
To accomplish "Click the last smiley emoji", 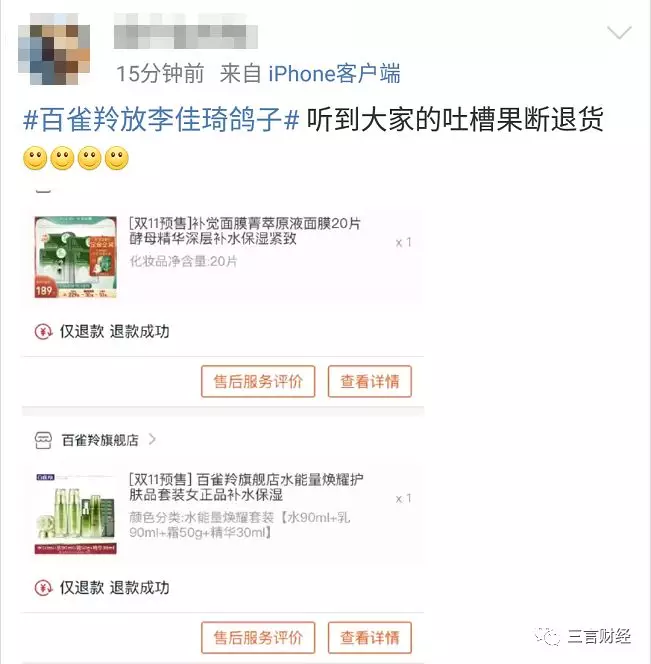I will coord(116,158).
